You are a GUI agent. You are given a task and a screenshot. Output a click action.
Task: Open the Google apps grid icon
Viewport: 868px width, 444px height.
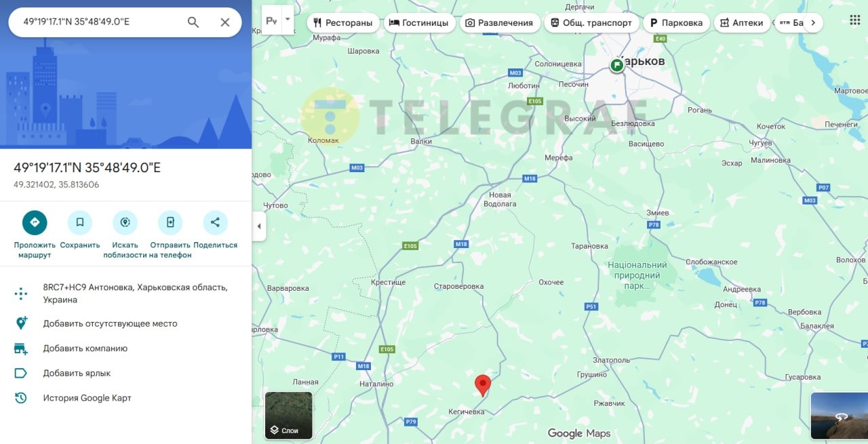point(855,20)
